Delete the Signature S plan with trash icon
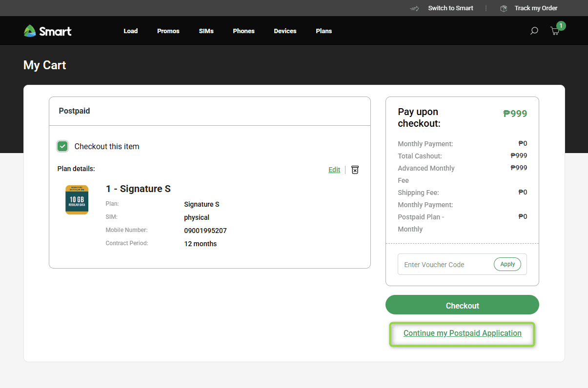Viewport: 588px width, 388px height. pyautogui.click(x=355, y=170)
